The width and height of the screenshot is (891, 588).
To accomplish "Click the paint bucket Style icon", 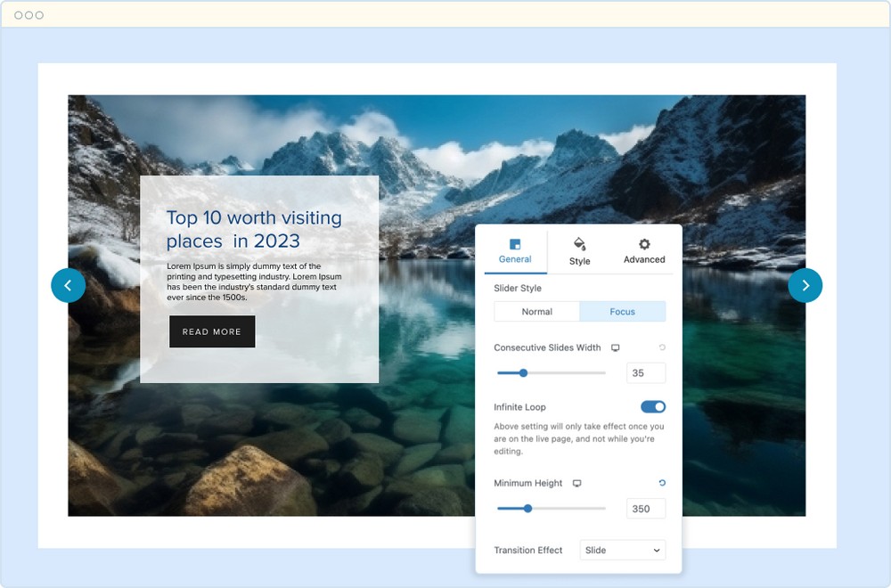I will (579, 244).
